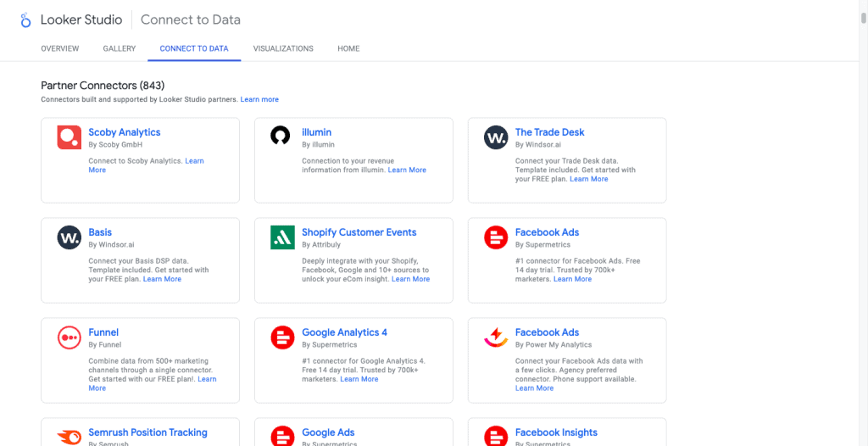Click the Looker Studio logo icon
This screenshot has width=868, height=446.
coord(25,20)
